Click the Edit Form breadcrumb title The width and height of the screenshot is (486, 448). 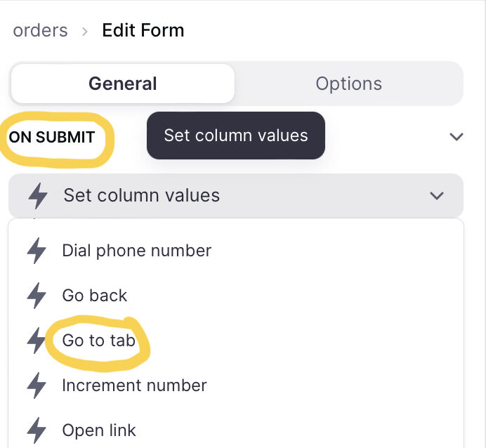tap(143, 30)
